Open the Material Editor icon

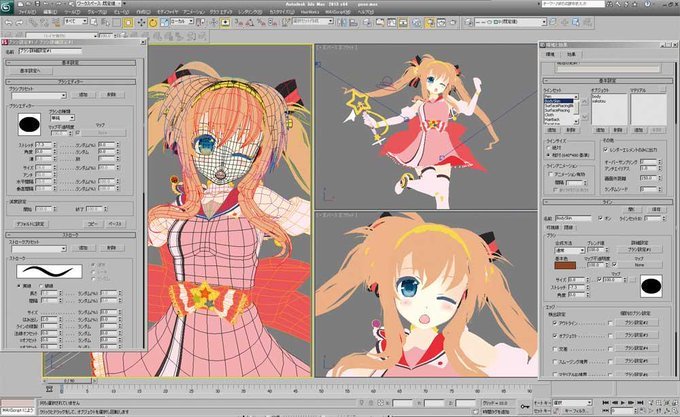pyautogui.click(x=417, y=23)
